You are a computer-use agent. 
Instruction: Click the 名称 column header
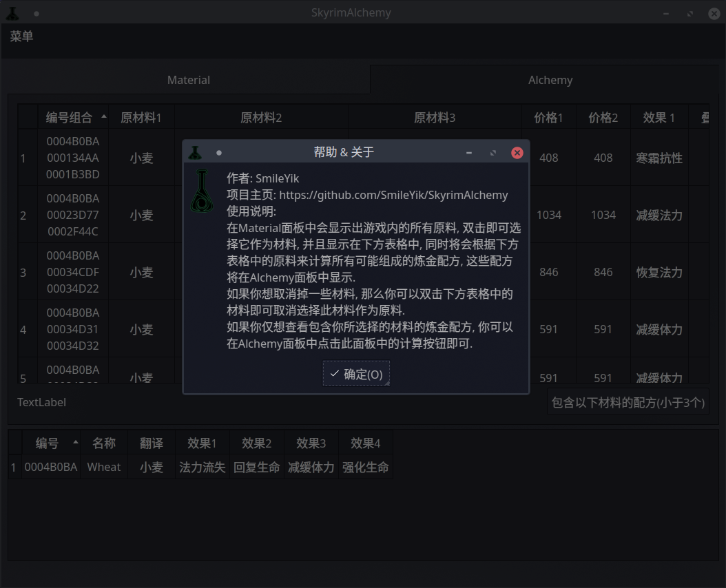click(104, 443)
